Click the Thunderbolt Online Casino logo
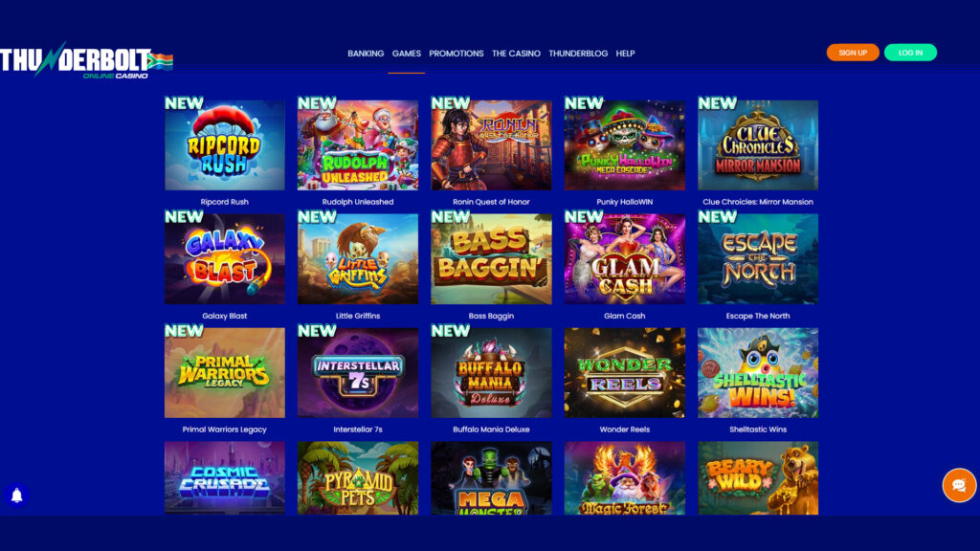This screenshot has height=551, width=980. tap(86, 61)
